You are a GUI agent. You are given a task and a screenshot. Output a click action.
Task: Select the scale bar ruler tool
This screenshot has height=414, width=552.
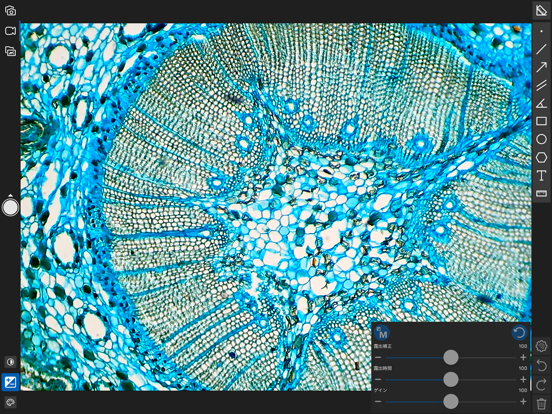(x=541, y=193)
